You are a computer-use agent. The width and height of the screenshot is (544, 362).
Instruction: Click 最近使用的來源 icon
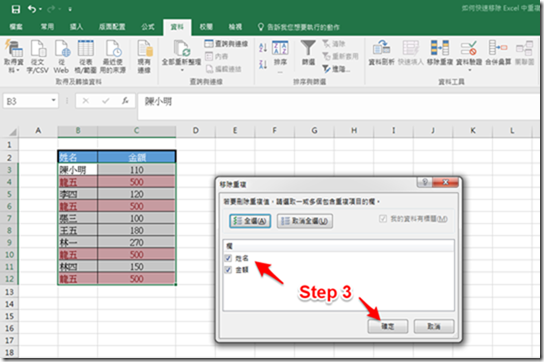coord(113,56)
